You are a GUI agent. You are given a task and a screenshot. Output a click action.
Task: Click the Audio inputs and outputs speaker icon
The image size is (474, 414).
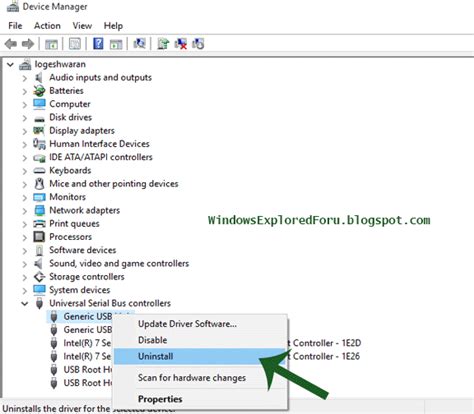39,78
